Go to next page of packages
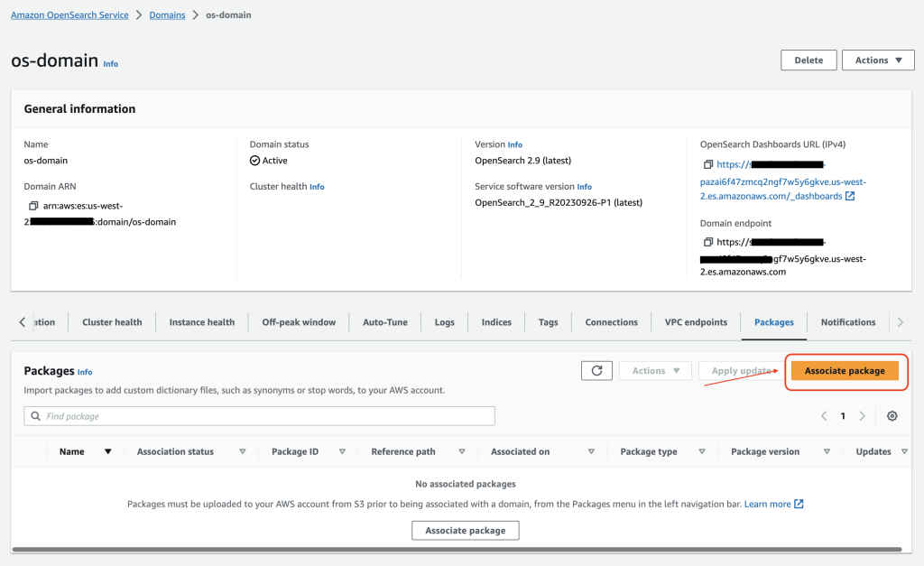Screen dimensions: 924x566 coord(862,415)
